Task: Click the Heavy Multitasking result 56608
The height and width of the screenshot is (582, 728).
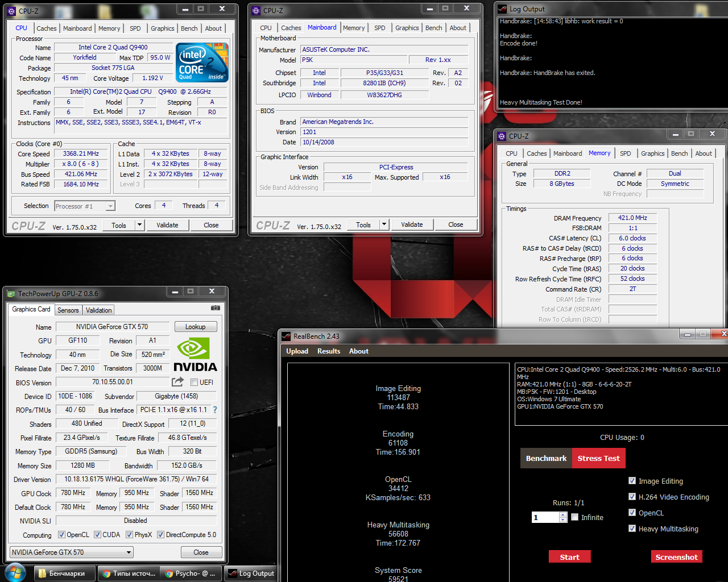Action: coord(398,534)
